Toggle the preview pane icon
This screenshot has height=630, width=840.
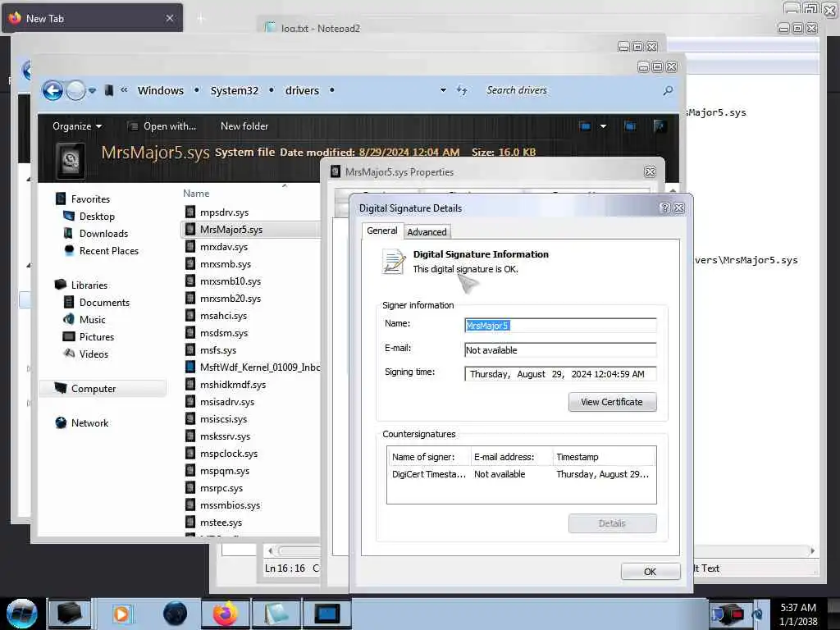click(x=631, y=126)
